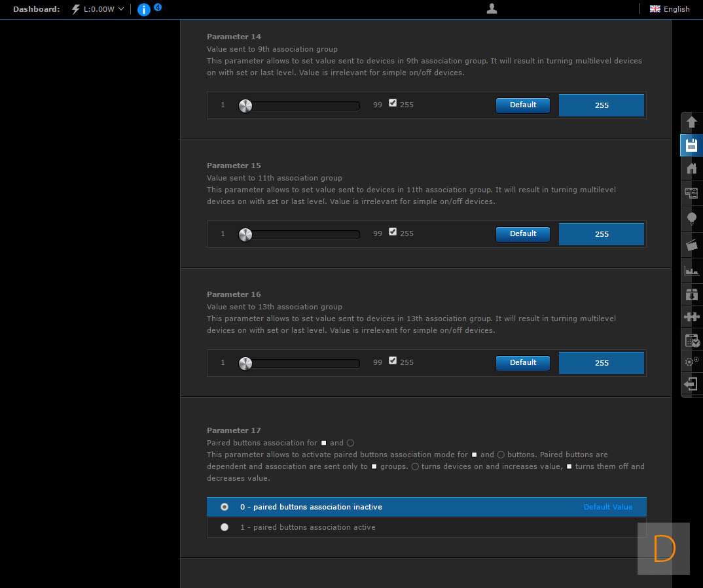Screen dimensions: 703x588
Task: Click Default button for Parameter 15
Action: click(522, 234)
